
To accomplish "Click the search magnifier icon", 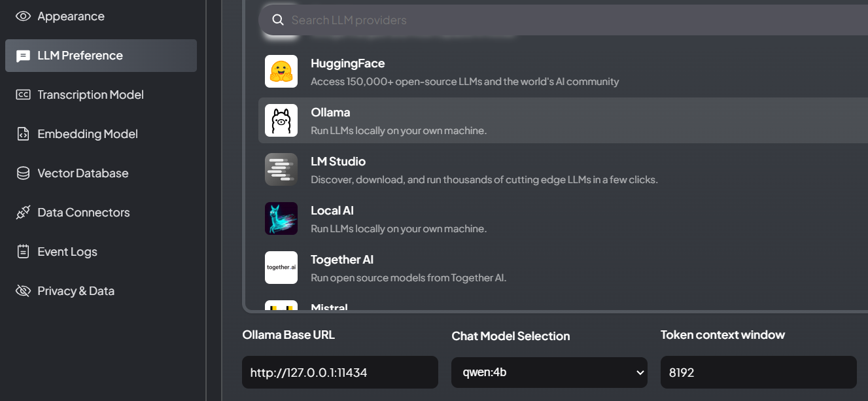I will 278,20.
